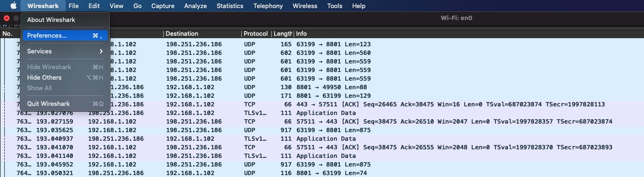Select packet at time 193.027076

tap(322, 113)
